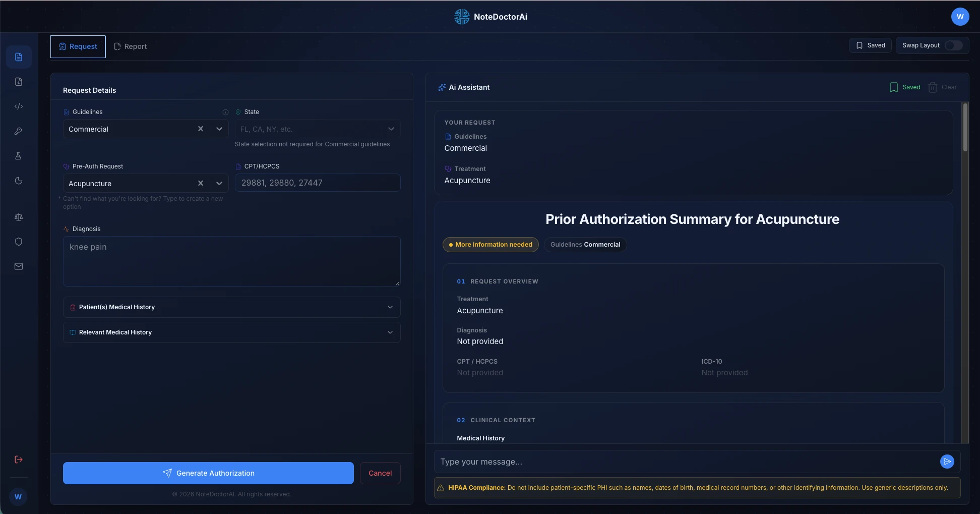
Task: Click the file download icon in sidebar
Action: coord(19,82)
